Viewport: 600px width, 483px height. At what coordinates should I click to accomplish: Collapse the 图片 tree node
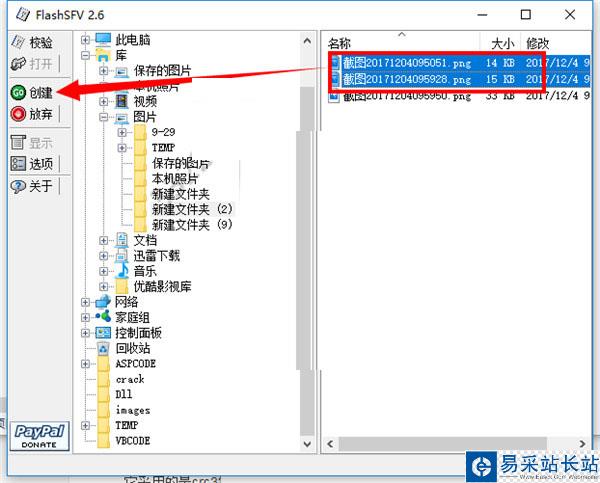click(x=103, y=117)
